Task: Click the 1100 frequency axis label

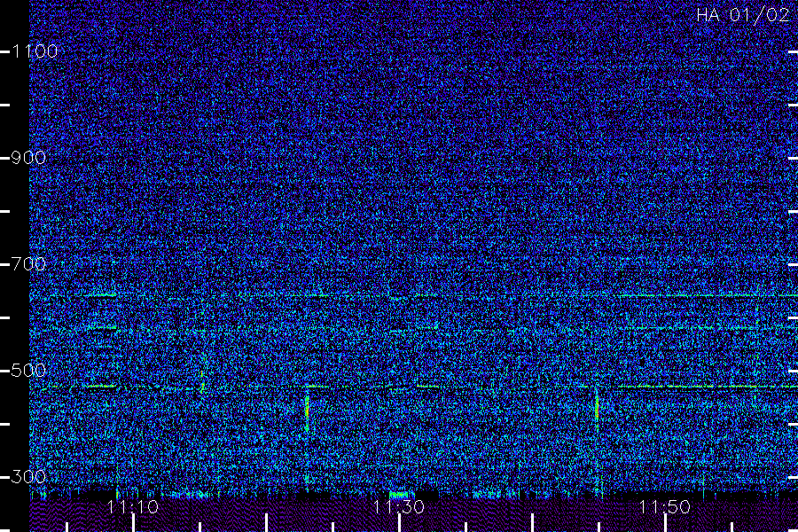Action: pyautogui.click(x=35, y=51)
